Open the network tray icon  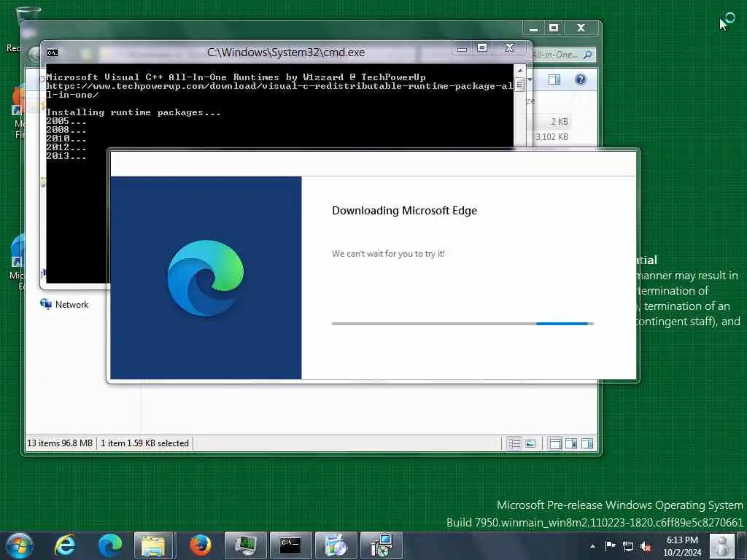pos(628,546)
